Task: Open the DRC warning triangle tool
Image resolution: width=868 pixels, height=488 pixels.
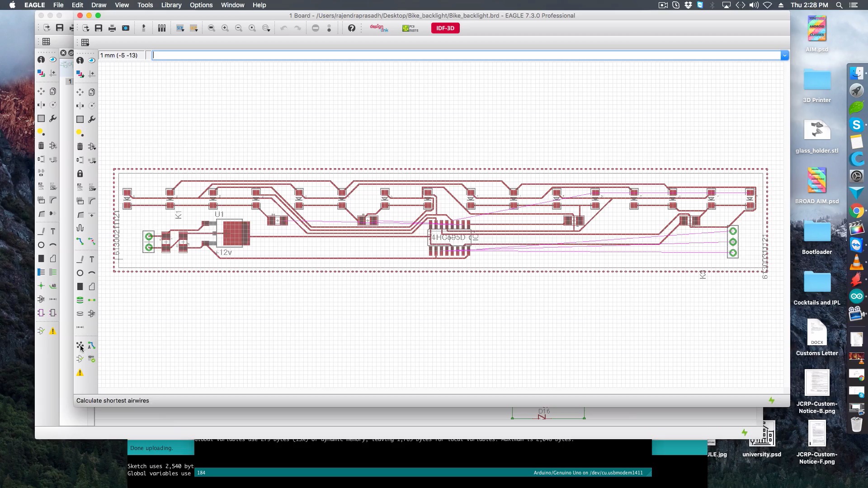Action: pos(80,373)
